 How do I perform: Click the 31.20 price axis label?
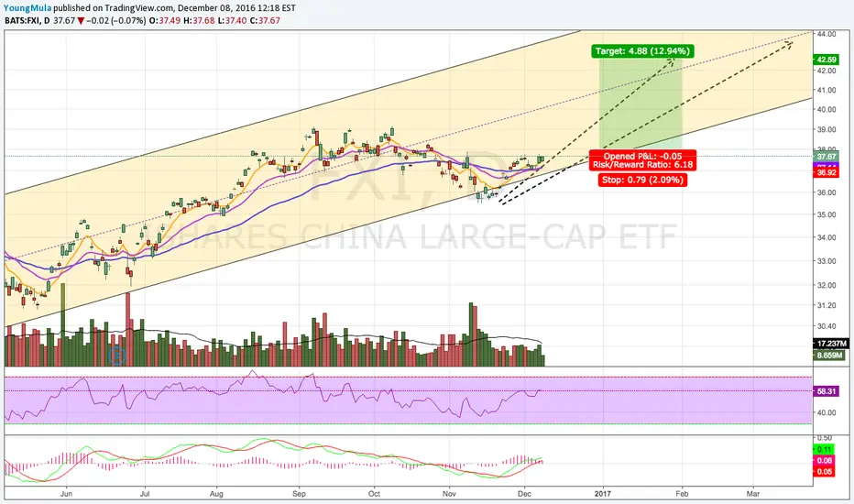pos(827,306)
